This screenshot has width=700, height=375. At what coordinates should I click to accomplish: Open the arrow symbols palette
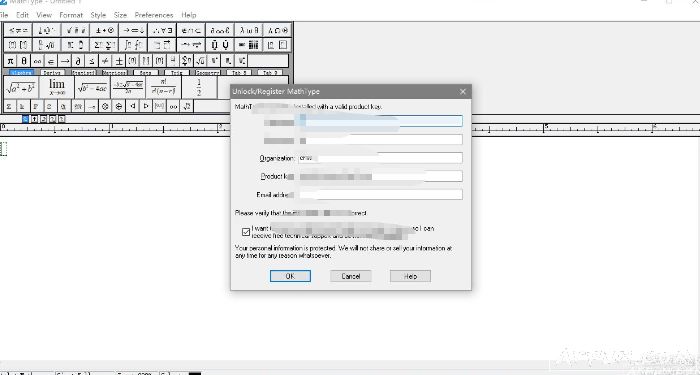[x=134, y=30]
